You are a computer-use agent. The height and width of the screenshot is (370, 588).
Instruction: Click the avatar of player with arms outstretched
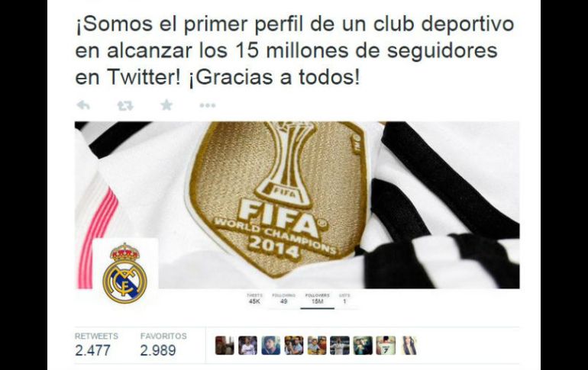pyautogui.click(x=340, y=346)
